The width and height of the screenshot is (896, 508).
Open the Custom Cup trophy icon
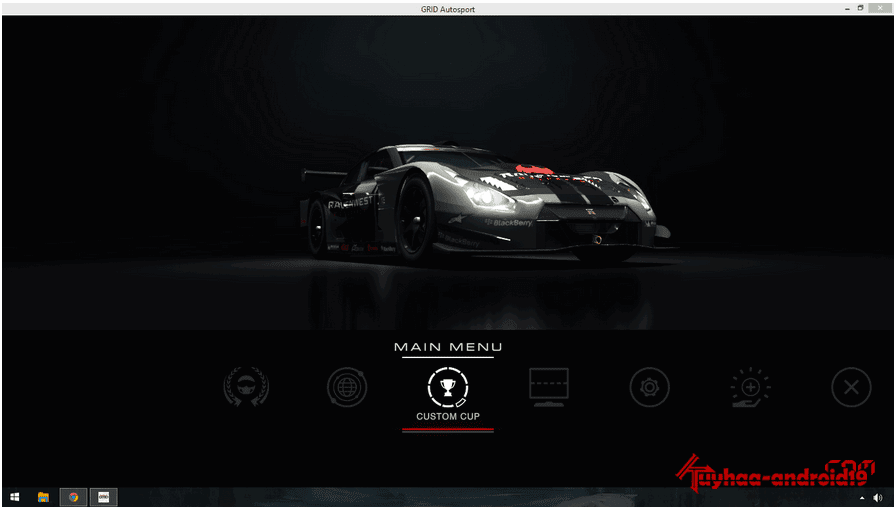pyautogui.click(x=447, y=387)
